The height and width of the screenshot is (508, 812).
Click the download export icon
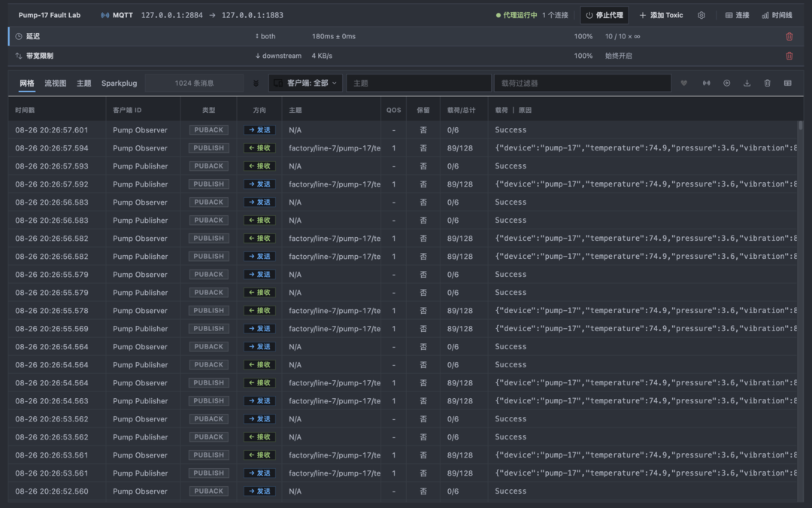747,83
